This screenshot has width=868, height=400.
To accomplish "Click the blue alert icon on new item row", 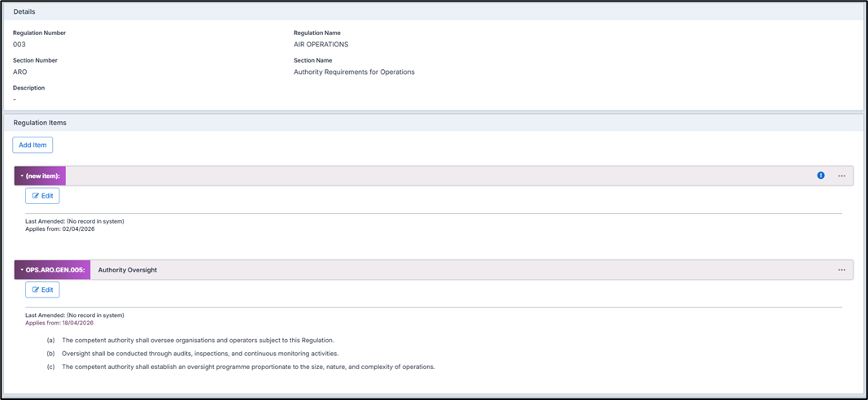I will tap(821, 176).
